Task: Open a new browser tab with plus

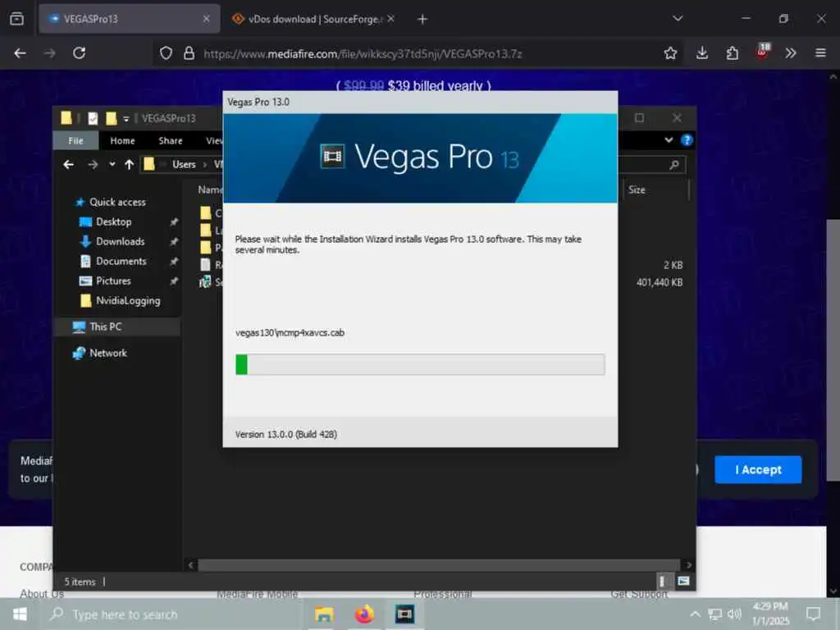Action: 422,20
